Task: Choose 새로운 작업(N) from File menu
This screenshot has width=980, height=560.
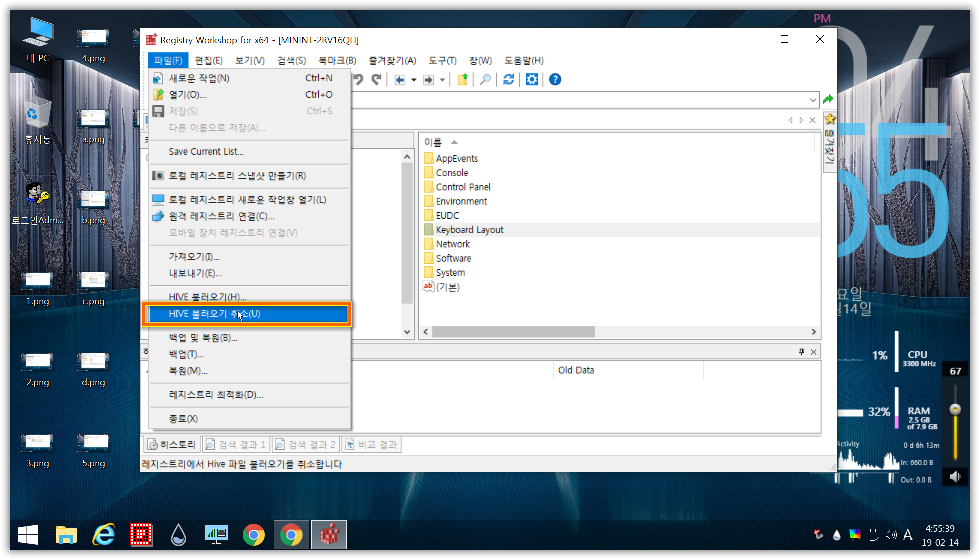Action: (x=250, y=78)
